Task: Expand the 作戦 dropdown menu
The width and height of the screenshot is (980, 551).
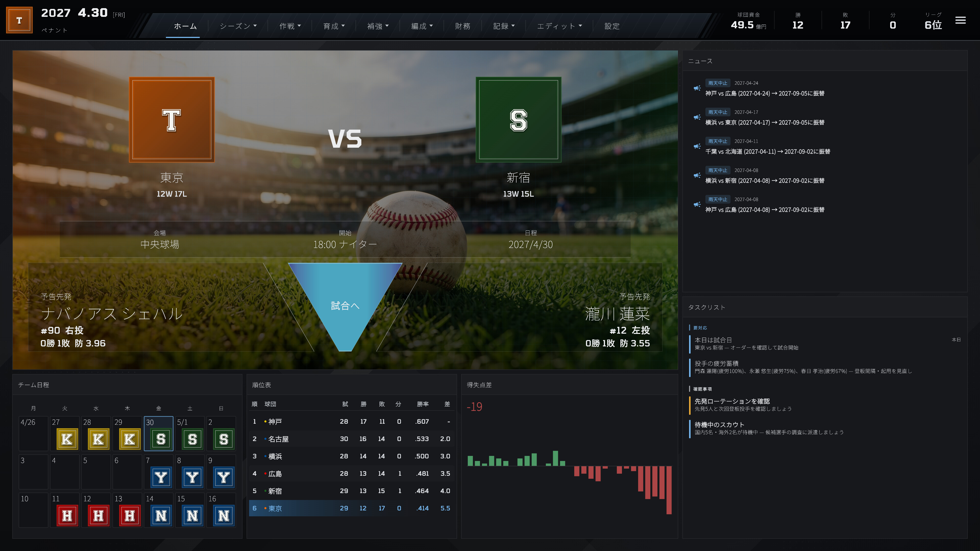Action: 290,26
